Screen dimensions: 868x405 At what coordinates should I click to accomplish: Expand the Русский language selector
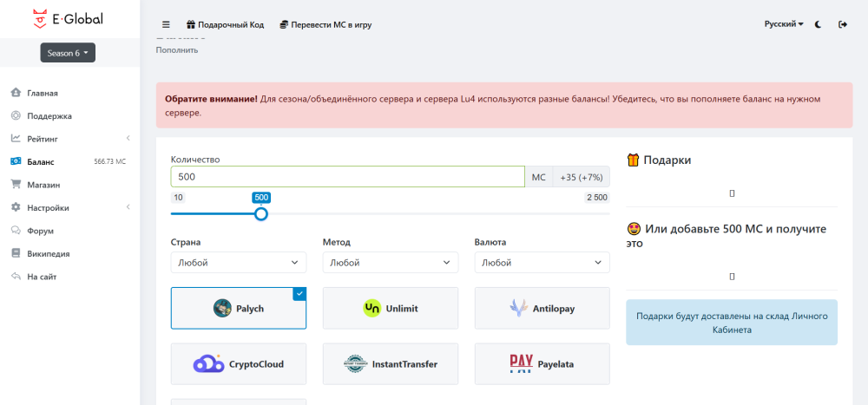783,24
